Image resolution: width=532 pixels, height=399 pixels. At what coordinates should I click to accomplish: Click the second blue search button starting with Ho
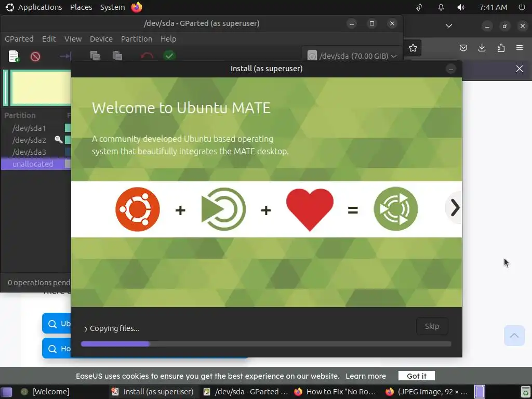click(57, 349)
